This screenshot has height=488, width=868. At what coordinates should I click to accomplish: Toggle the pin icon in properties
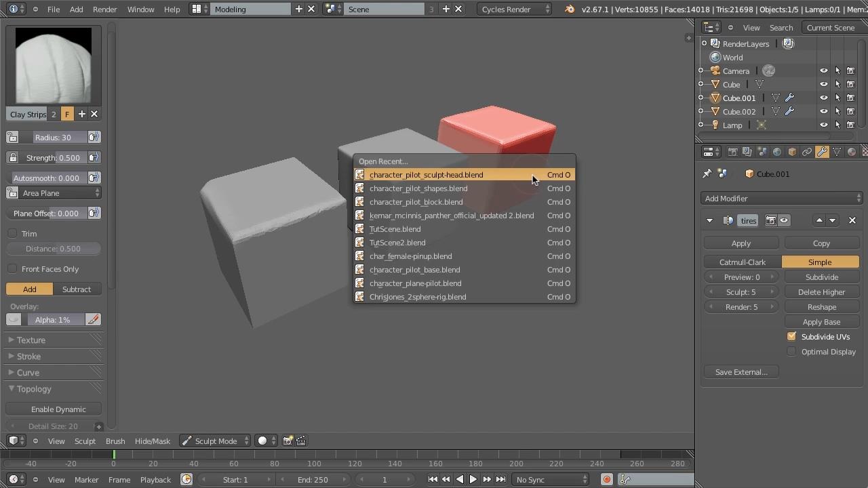click(x=707, y=174)
